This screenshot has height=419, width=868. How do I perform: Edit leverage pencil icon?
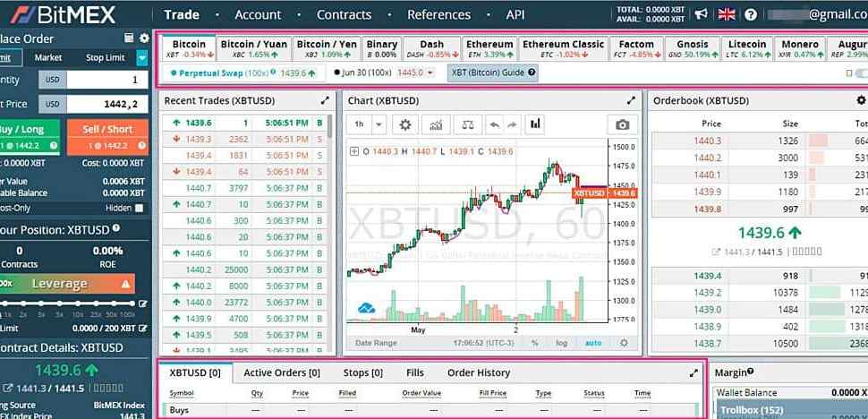coord(143,304)
